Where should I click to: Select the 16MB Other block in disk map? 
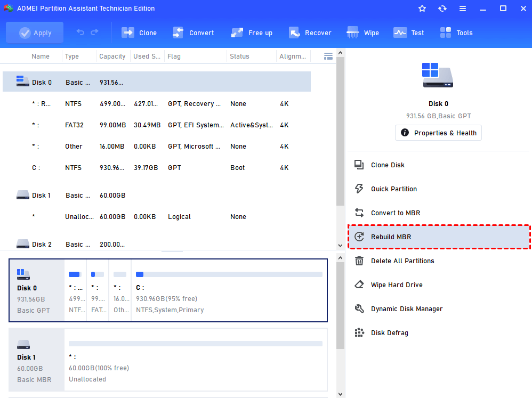point(120,291)
